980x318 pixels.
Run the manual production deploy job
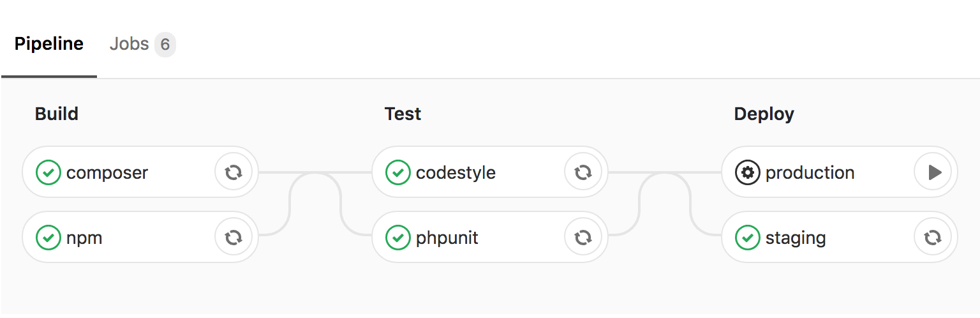pos(933,172)
